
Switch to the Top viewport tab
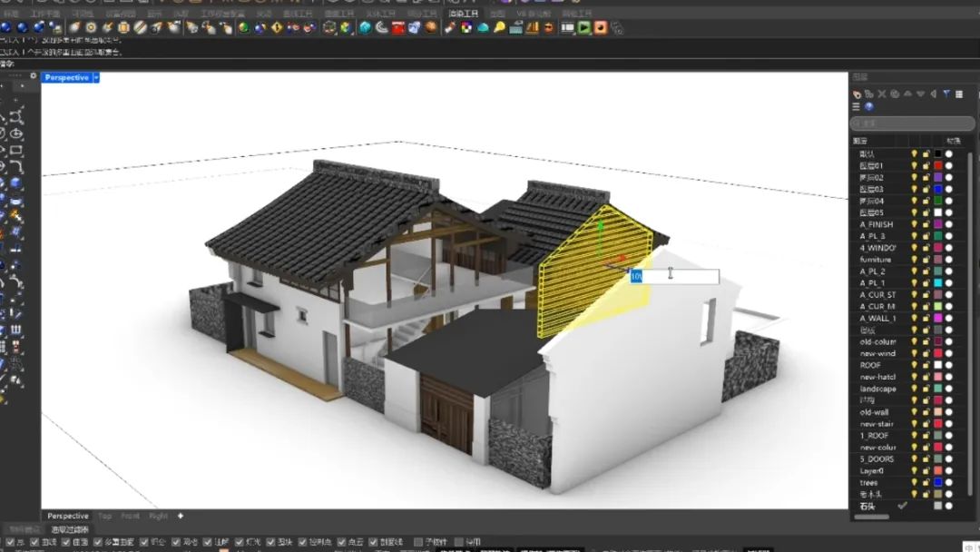pos(104,516)
